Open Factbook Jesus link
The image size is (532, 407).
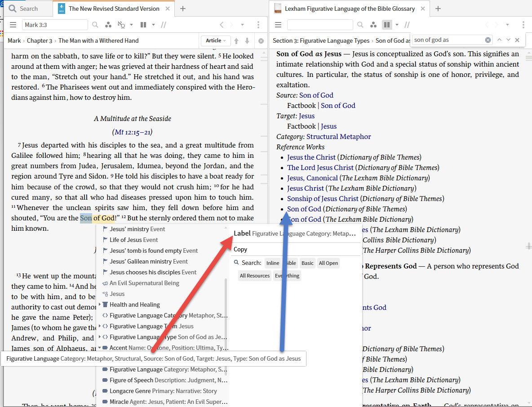point(329,126)
